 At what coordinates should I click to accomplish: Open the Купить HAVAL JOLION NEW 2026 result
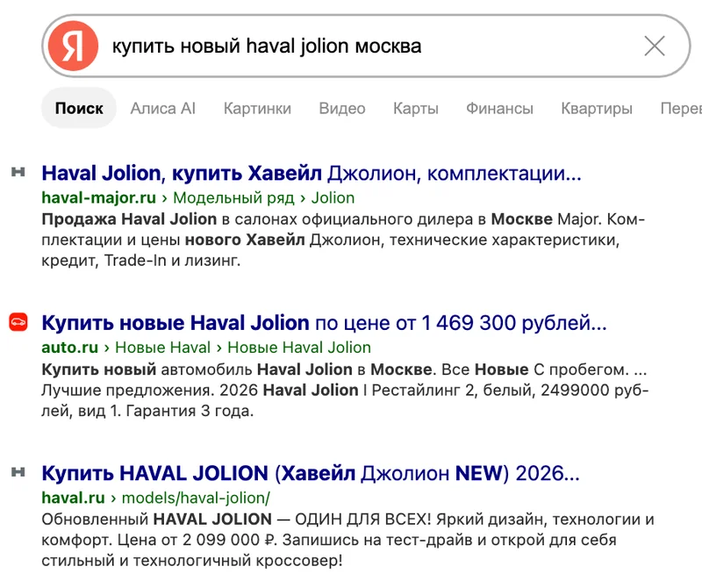pos(311,473)
